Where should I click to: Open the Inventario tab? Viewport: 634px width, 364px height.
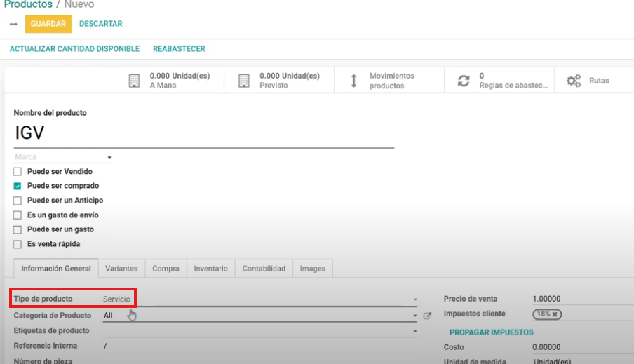click(x=210, y=269)
